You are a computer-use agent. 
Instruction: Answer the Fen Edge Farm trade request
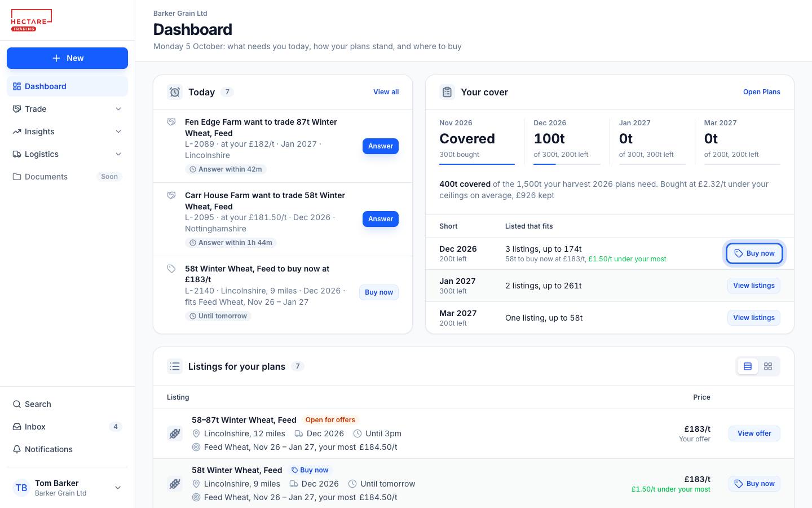[381, 146]
